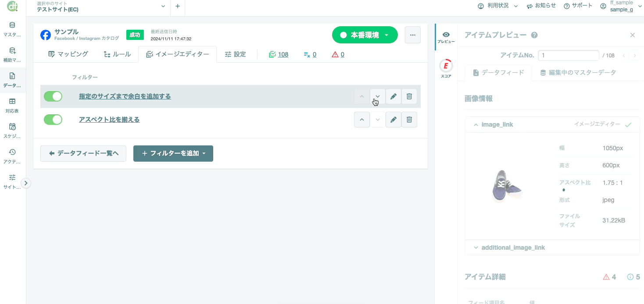644x304 pixels.
Task: Edit アスペクト比を揃える filter with pencil
Action: [394, 120]
